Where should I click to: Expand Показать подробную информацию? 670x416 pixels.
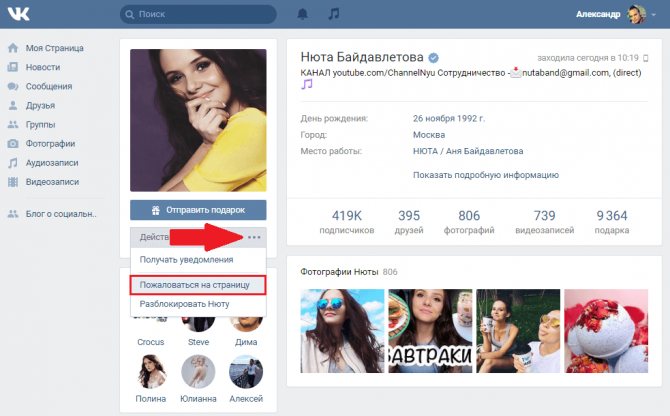point(486,175)
